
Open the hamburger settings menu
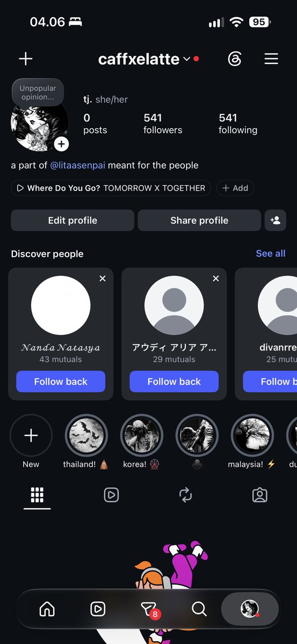[x=271, y=59]
